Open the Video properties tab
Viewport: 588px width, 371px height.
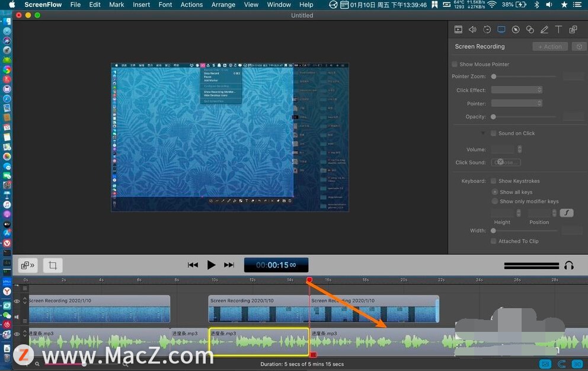pos(458,30)
